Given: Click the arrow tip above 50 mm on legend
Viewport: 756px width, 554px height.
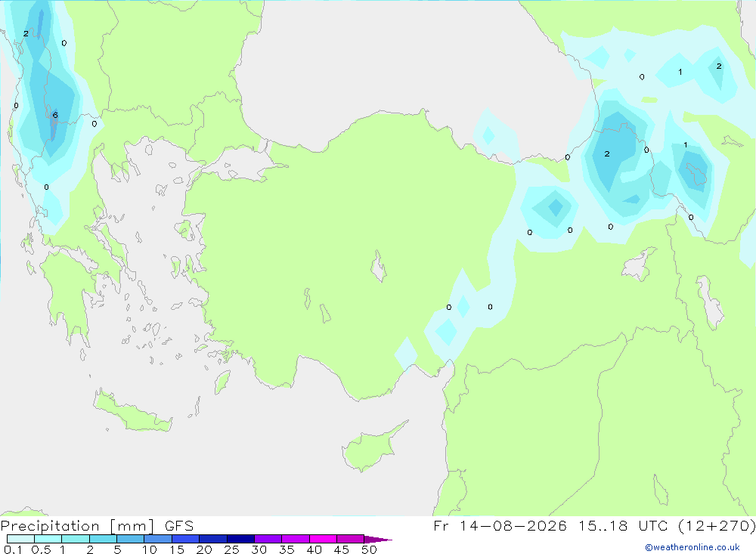Looking at the screenshot, I should click(378, 539).
